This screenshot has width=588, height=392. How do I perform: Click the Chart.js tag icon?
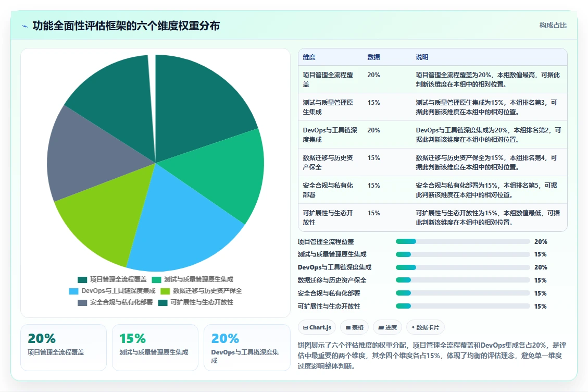click(305, 327)
